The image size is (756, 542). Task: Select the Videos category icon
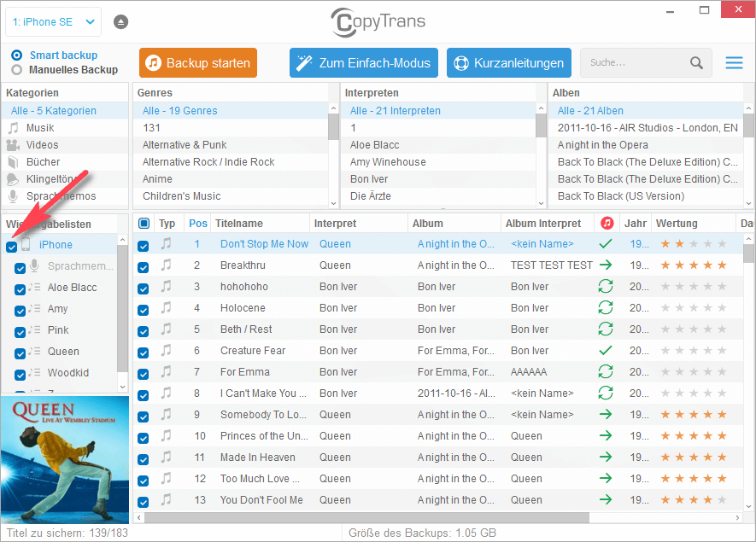(x=13, y=144)
